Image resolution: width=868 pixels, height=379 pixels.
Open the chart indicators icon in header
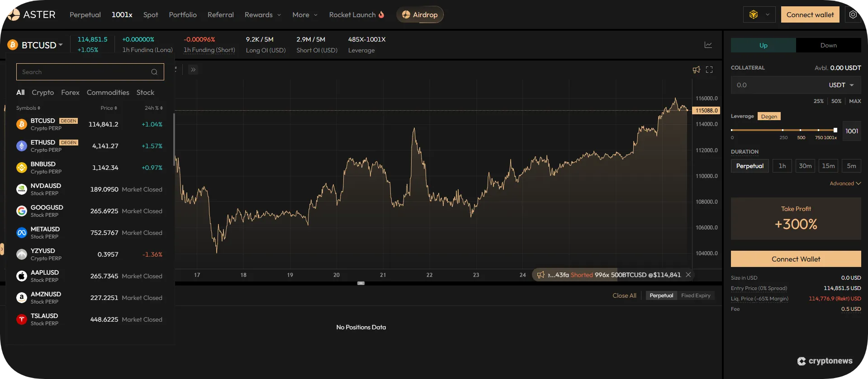click(x=708, y=45)
